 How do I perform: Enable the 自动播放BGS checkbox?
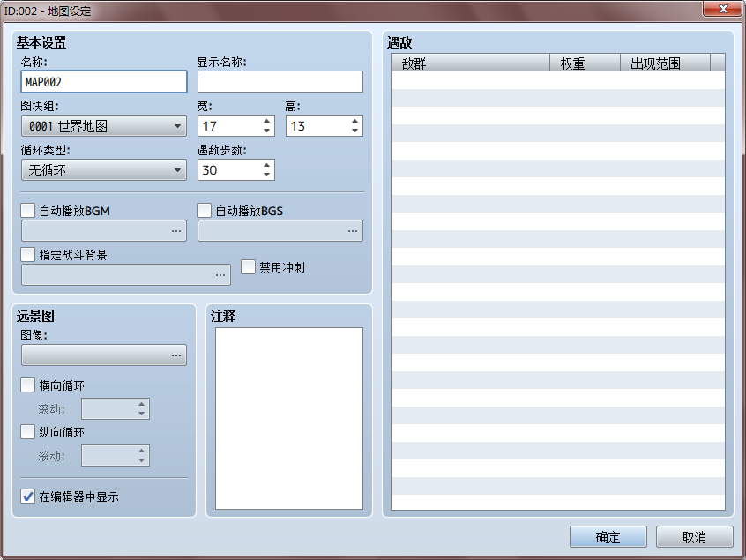tap(205, 210)
